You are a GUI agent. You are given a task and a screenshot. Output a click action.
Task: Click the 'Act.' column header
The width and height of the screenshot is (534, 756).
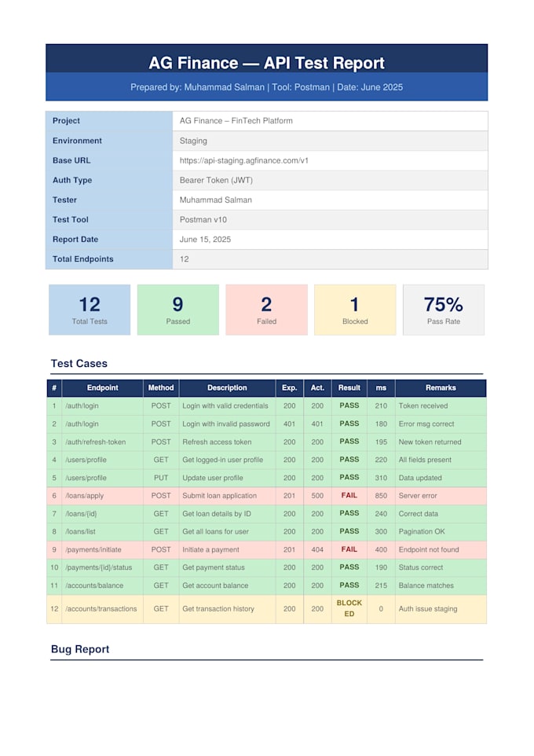(x=317, y=387)
